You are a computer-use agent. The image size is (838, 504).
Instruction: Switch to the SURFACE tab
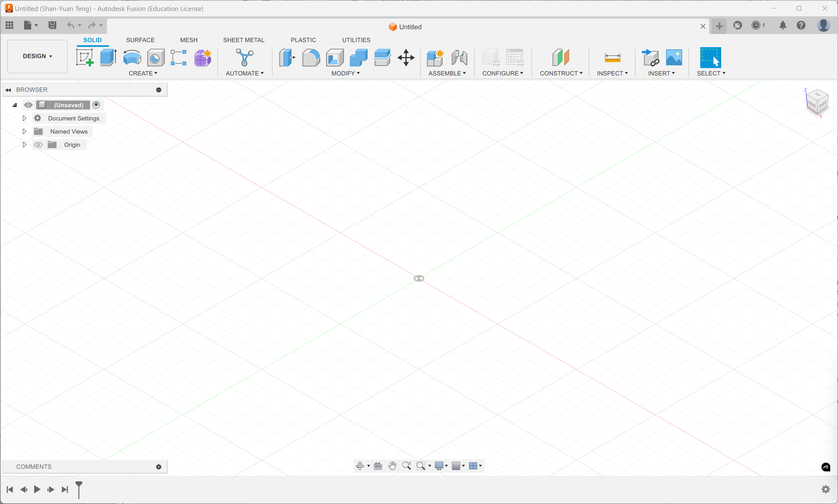[x=140, y=40]
